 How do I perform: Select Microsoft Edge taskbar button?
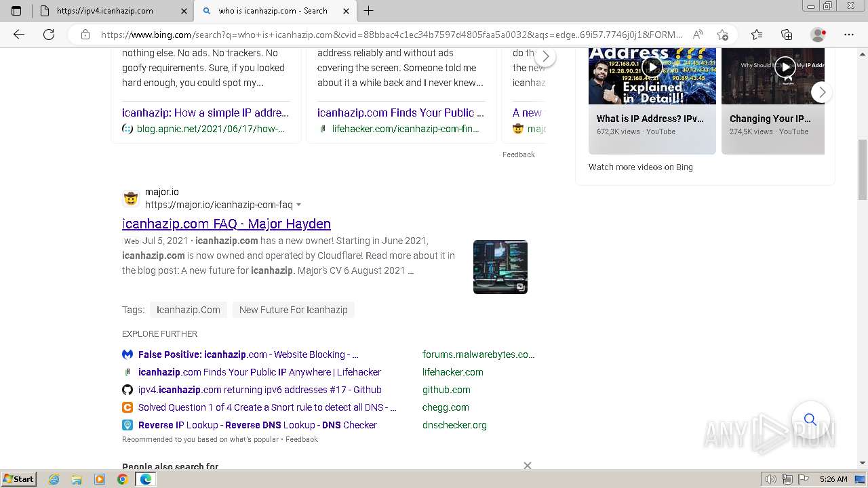click(x=145, y=479)
